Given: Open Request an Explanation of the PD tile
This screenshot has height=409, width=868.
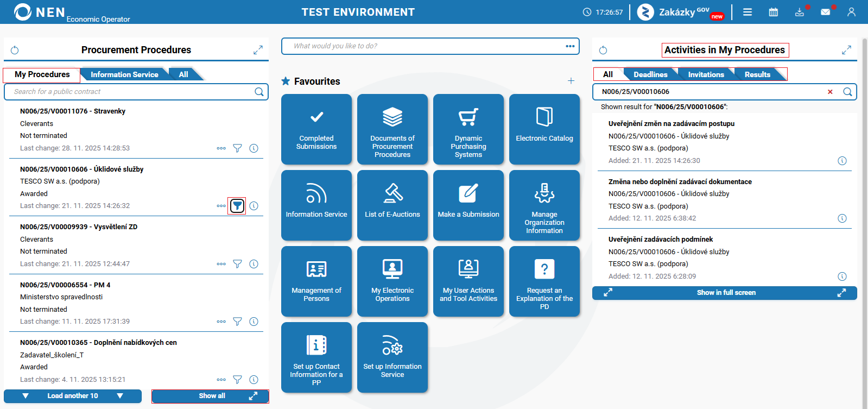Looking at the screenshot, I should click(x=544, y=281).
